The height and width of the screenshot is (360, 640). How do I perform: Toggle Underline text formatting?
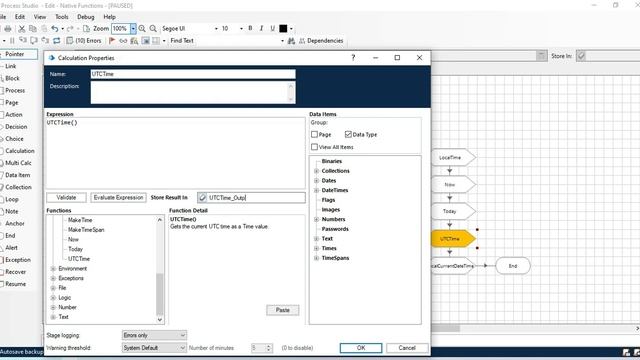(272, 28)
